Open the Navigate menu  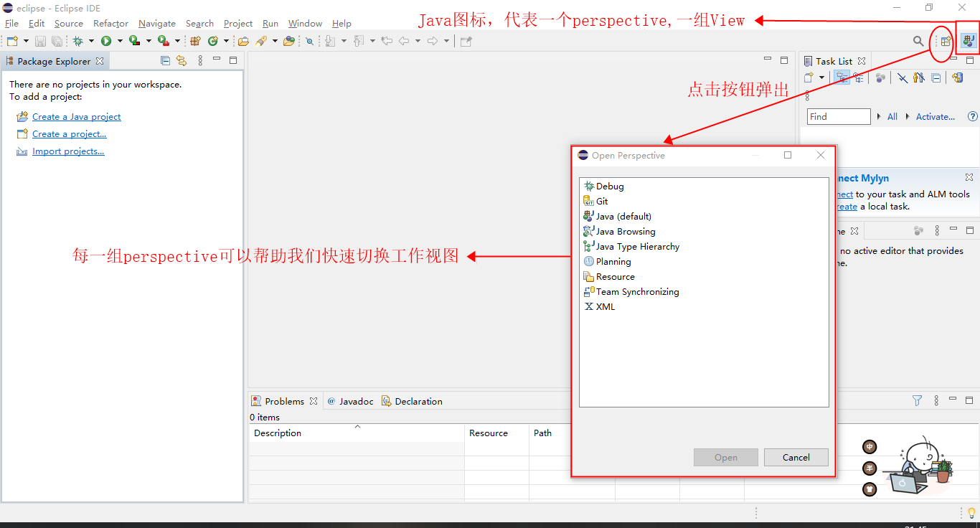pos(157,24)
